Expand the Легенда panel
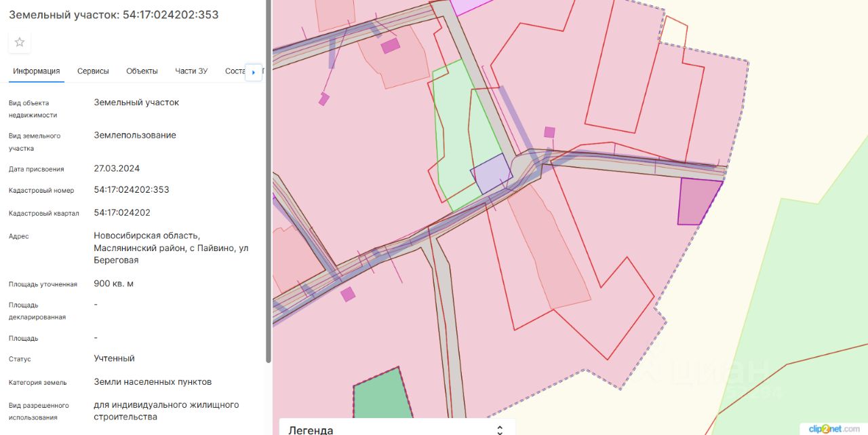Viewport: 868px width, 435px height. (500, 430)
